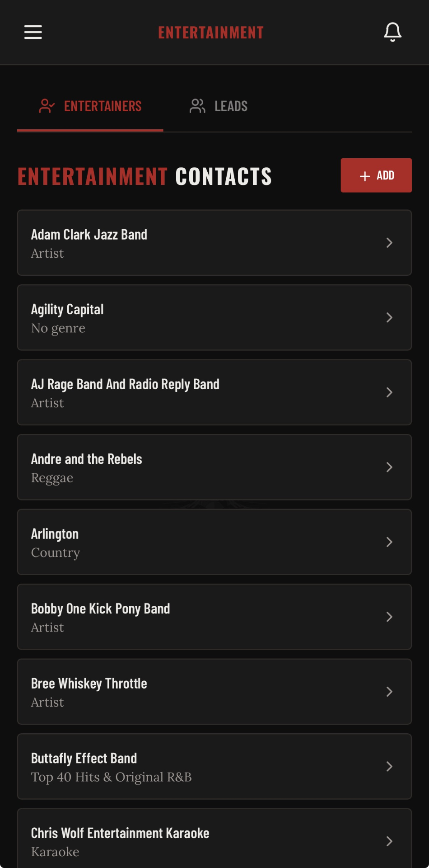Select the Entertainers tab

pos(90,106)
